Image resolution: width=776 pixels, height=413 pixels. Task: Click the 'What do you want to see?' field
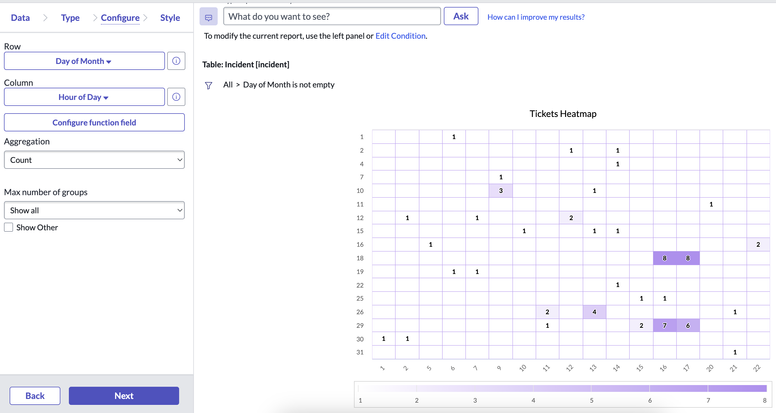[x=331, y=17]
